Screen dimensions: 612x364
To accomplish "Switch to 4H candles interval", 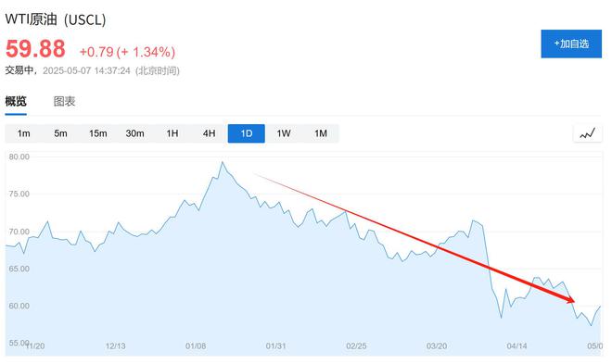I will point(210,133).
